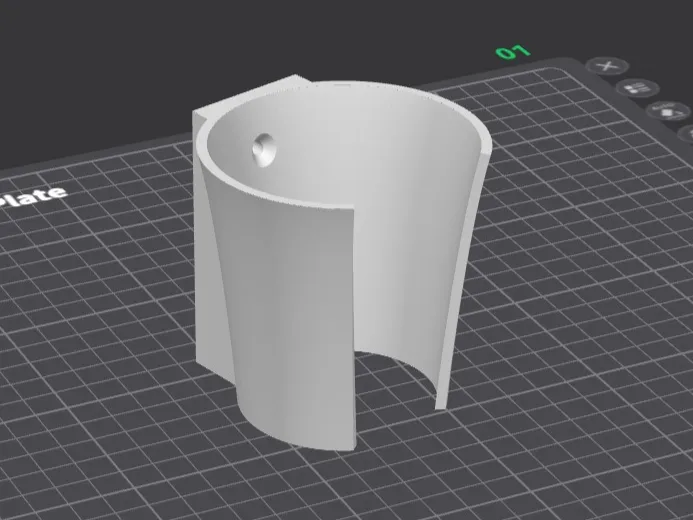Image resolution: width=693 pixels, height=520 pixels.
Task: Click the screw hole inside the model
Action: tap(264, 150)
